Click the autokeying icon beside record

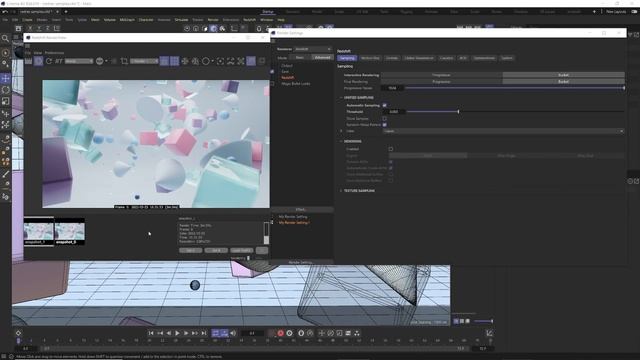[289, 333]
